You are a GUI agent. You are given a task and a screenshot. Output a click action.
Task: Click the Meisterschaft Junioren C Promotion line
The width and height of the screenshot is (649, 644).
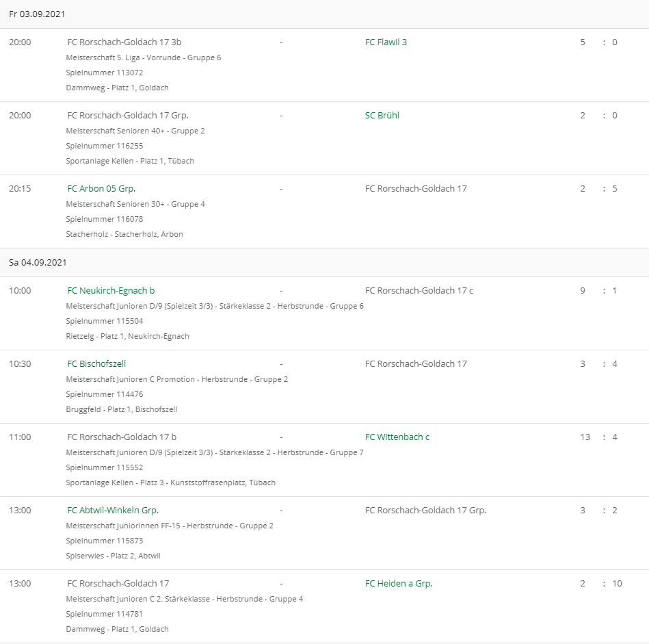pos(176,379)
